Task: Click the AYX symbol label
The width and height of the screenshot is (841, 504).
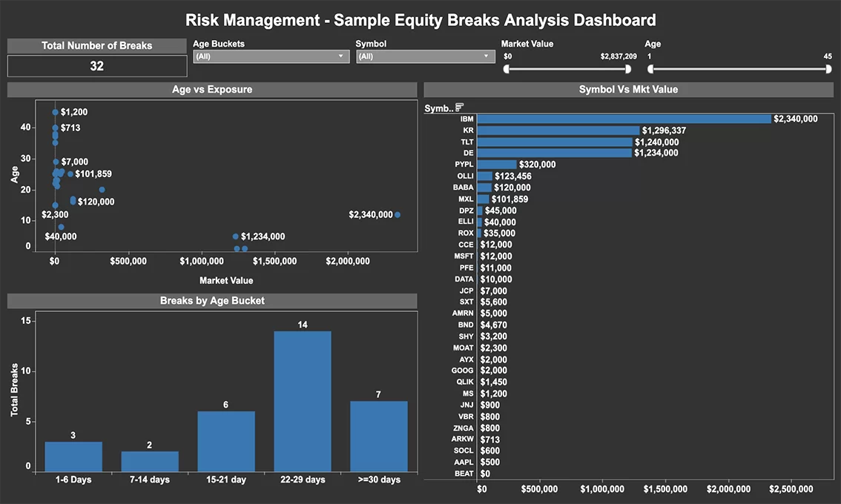Action: pos(466,359)
